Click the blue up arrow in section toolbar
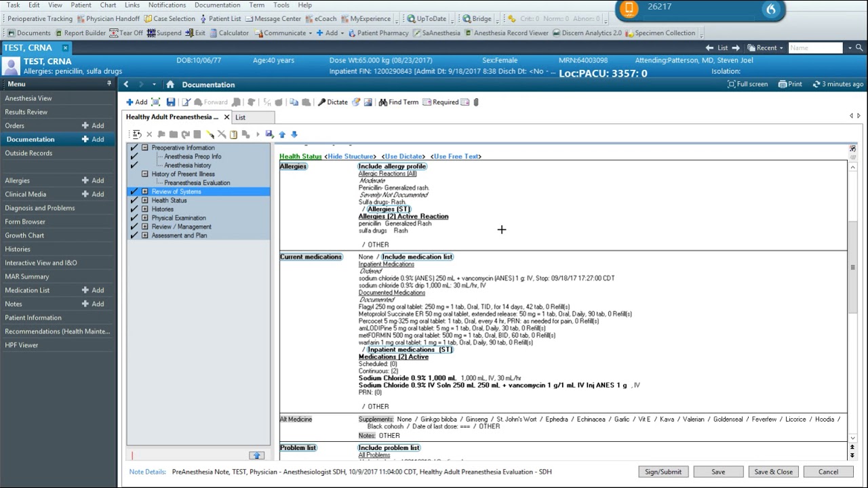868x488 pixels. pyautogui.click(x=282, y=134)
